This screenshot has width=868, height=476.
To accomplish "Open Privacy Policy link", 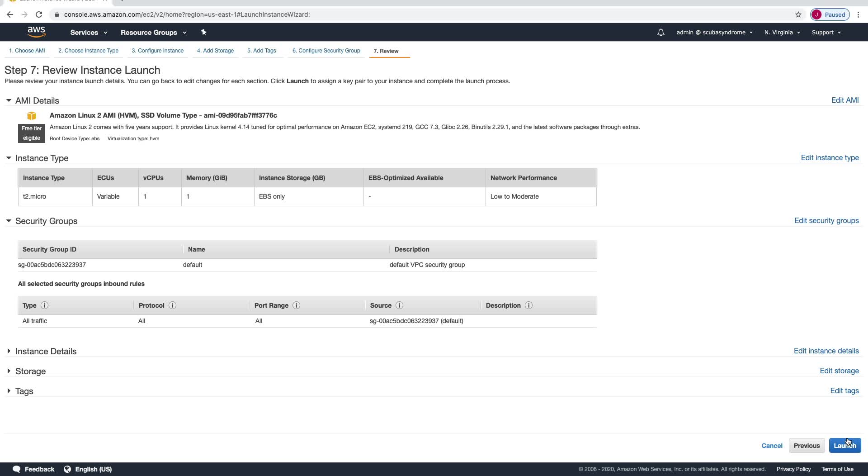I will coord(793,469).
